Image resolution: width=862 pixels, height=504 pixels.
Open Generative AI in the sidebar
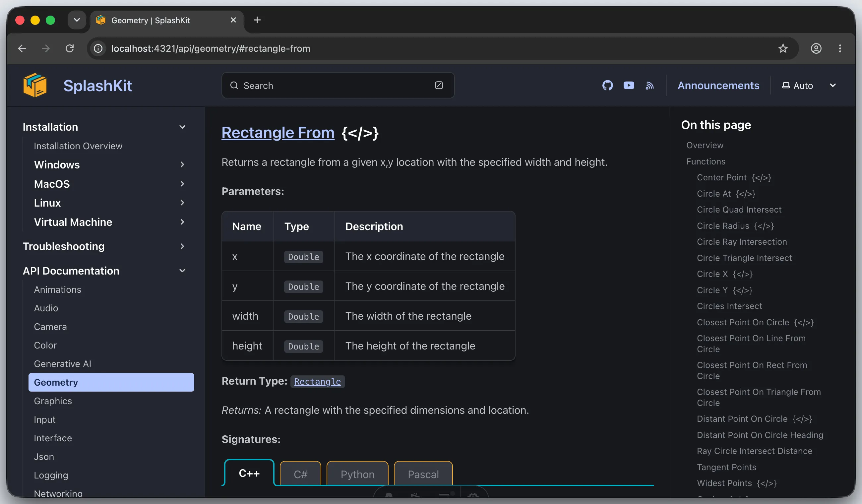(63, 364)
